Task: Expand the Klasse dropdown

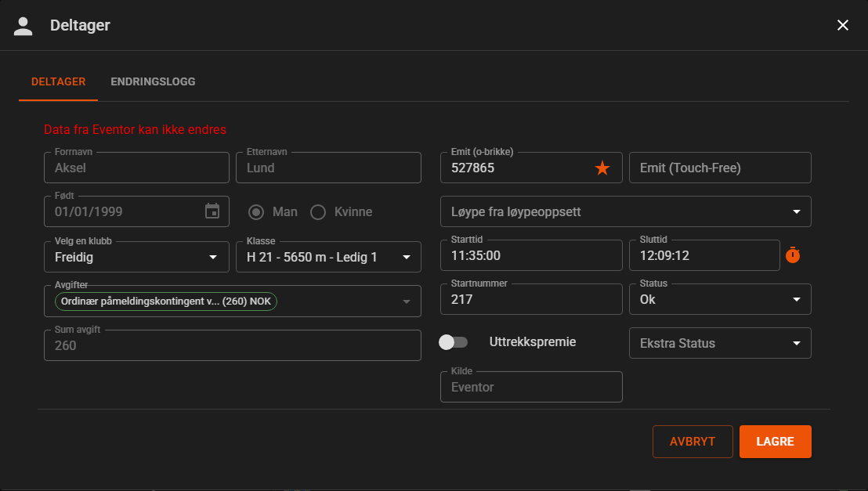Action: pos(328,257)
